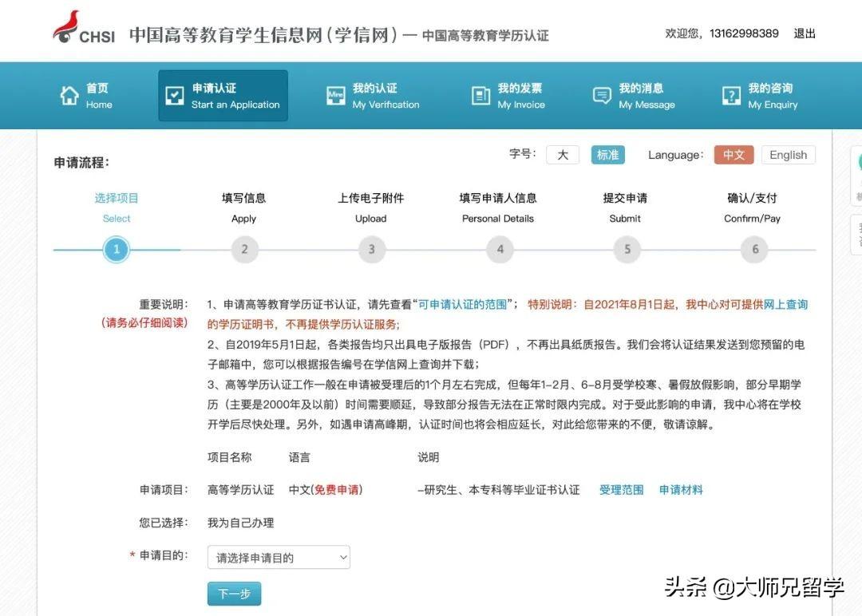Click step 2 circle Apply
Viewport: 862px width, 616px height.
tap(245, 250)
